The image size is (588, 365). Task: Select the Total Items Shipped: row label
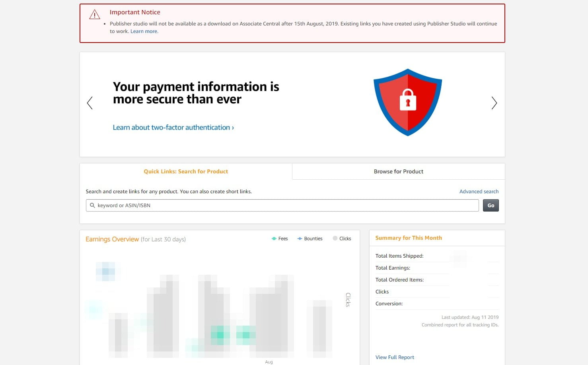tap(399, 256)
